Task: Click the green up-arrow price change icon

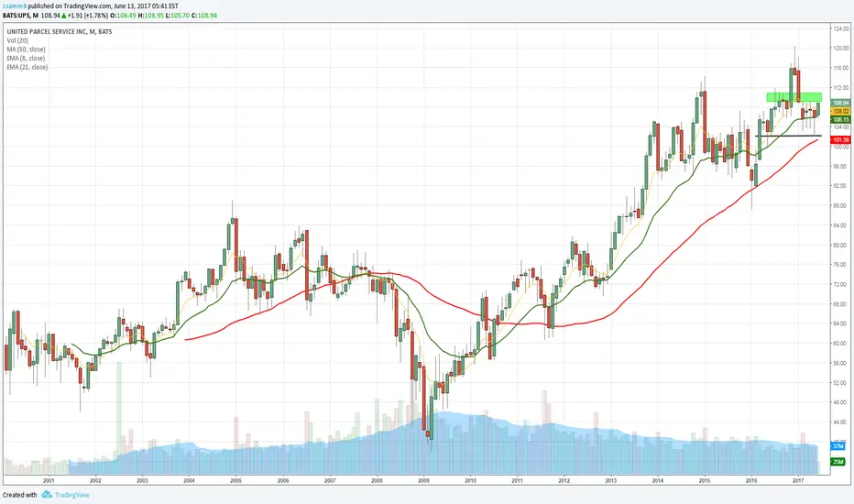Action: click(x=64, y=16)
